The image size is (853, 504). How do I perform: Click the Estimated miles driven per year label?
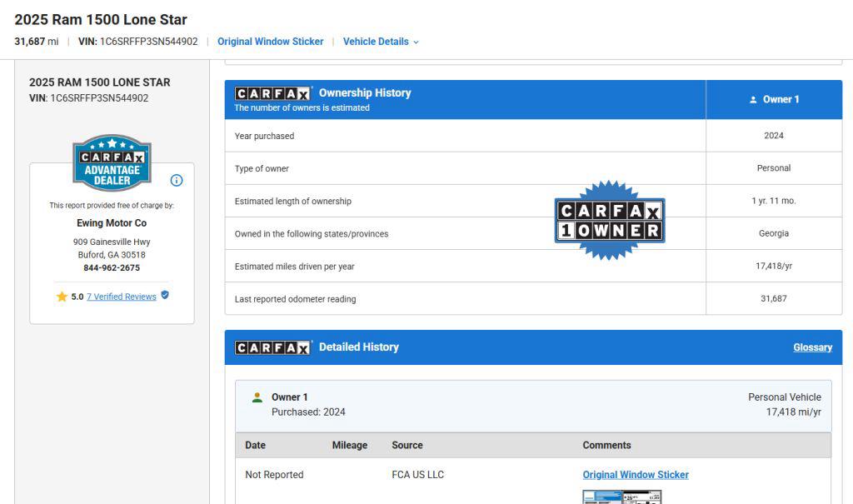click(x=294, y=267)
